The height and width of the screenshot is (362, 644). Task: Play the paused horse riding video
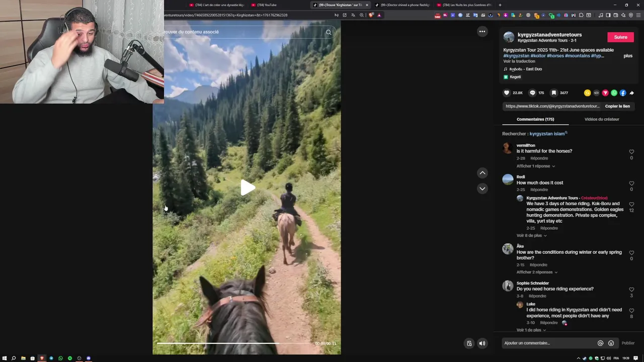[x=247, y=188]
